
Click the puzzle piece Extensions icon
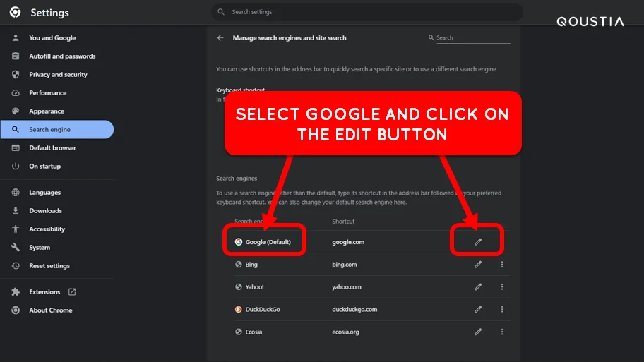(x=16, y=292)
